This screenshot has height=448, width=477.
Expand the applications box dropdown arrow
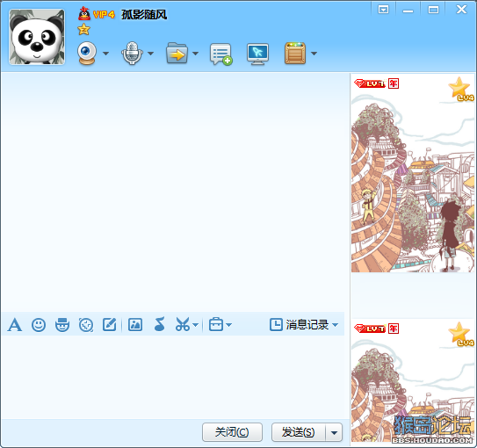point(314,54)
